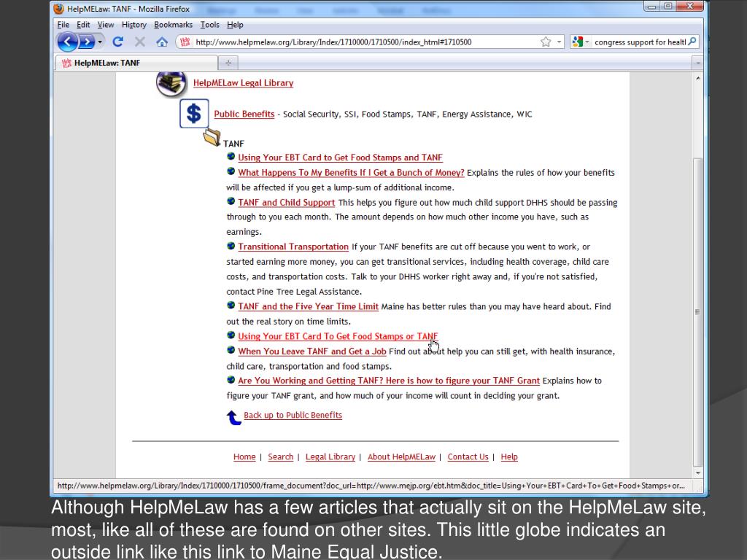Click globe icon beside Transitional Transportation
Image resolution: width=747 pixels, height=560 pixels.
(x=231, y=246)
